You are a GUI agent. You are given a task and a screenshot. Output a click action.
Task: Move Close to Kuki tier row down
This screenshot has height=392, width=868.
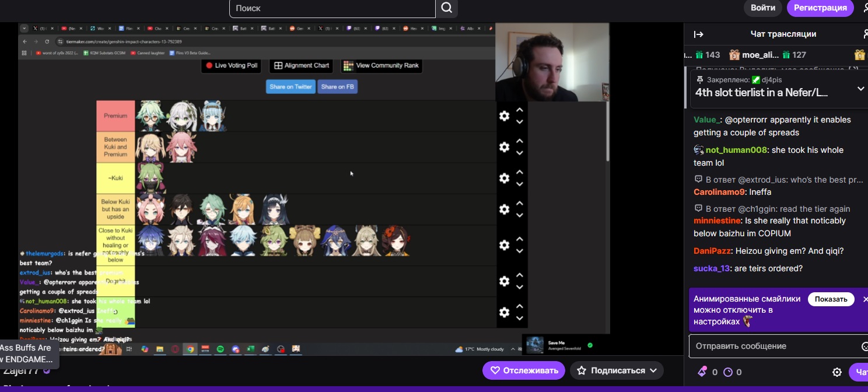click(519, 251)
